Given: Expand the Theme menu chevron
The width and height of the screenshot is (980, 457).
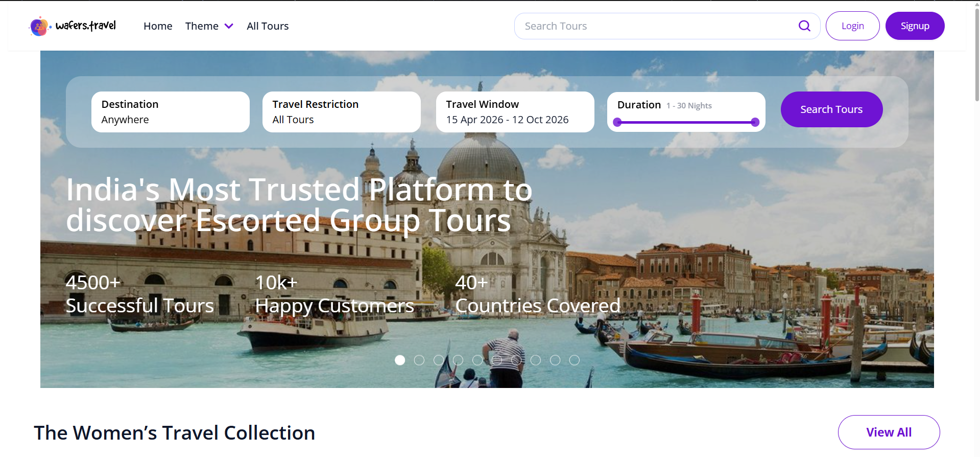Looking at the screenshot, I should tap(229, 26).
